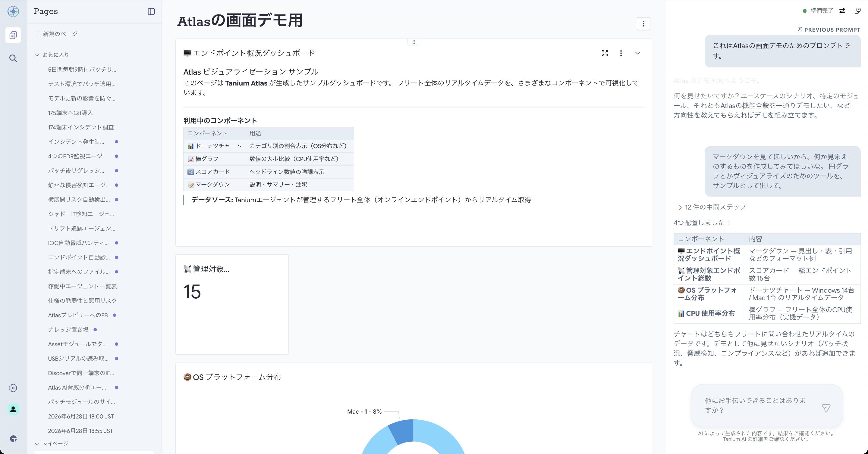Click the dark blue Mac donut segment
This screenshot has width=868, height=454.
402,431
